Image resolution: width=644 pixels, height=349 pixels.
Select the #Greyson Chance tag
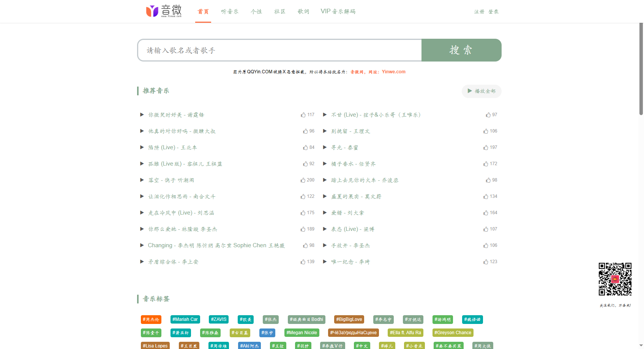[453, 333]
